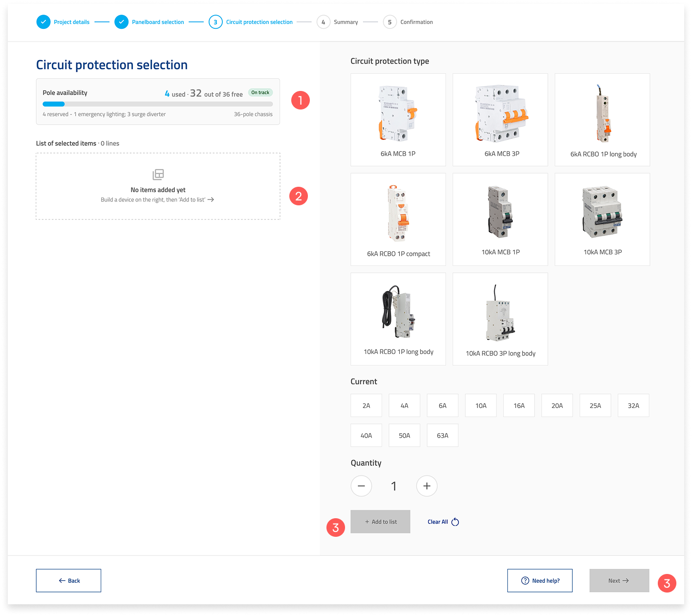
Task: Select the 6kA MCB 1P card
Action: pos(398,120)
